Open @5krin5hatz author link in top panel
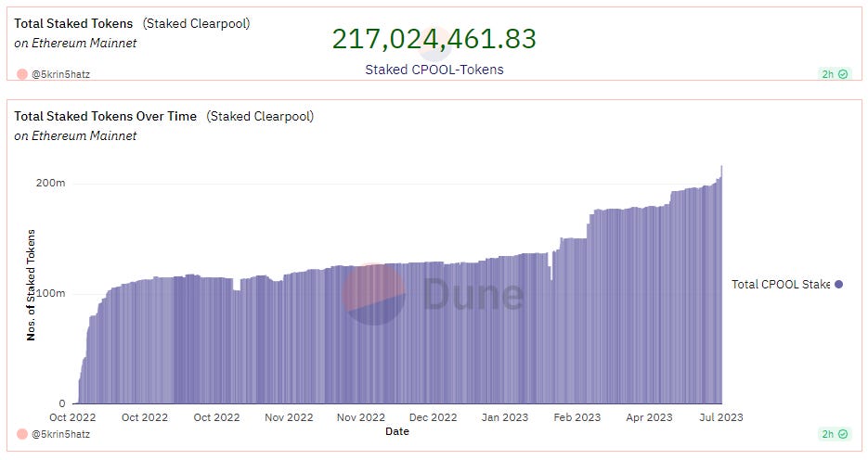This screenshot has width=868, height=460. 60,74
